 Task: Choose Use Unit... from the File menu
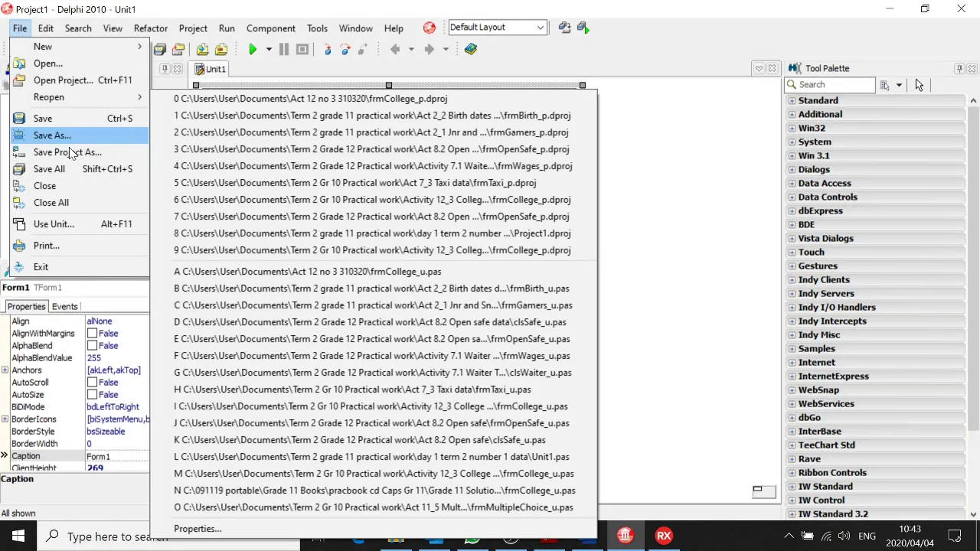(x=80, y=224)
